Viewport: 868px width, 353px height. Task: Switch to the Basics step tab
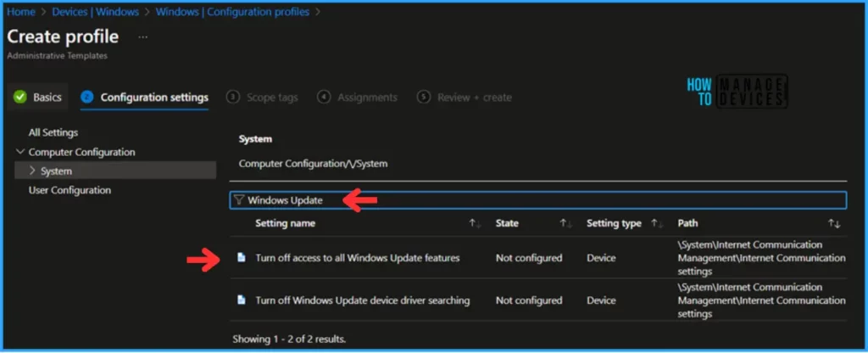[37, 98]
